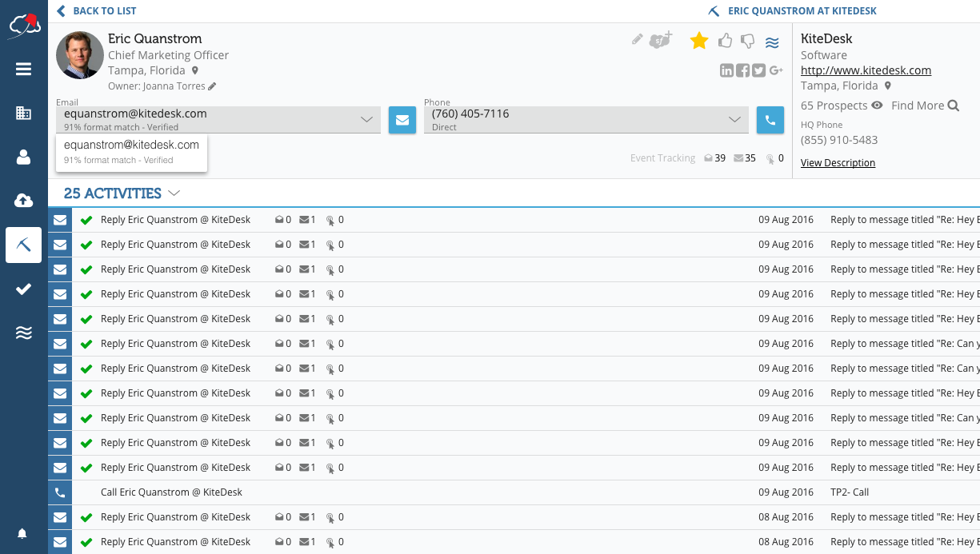Open Eric's LinkedIn profile icon
980x554 pixels.
(x=726, y=70)
